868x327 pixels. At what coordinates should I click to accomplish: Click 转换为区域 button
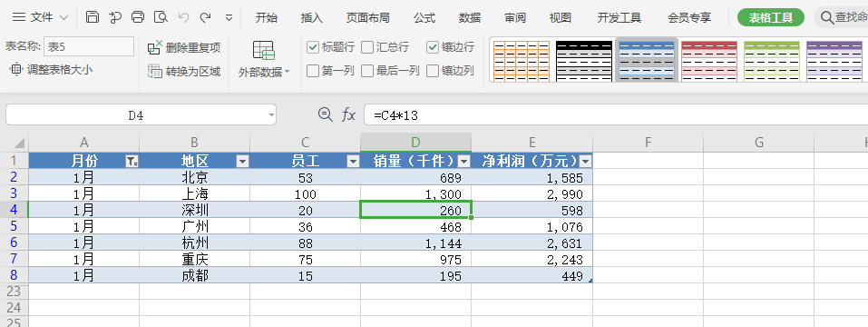click(184, 72)
